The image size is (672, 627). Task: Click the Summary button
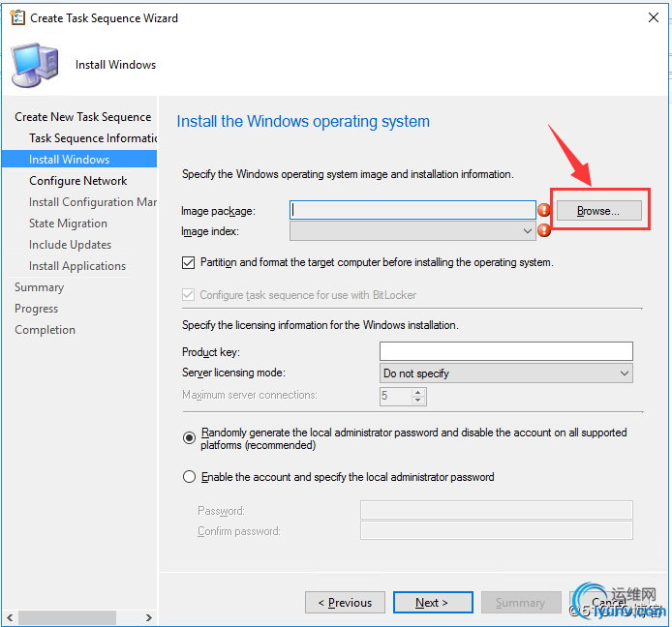coord(521,603)
